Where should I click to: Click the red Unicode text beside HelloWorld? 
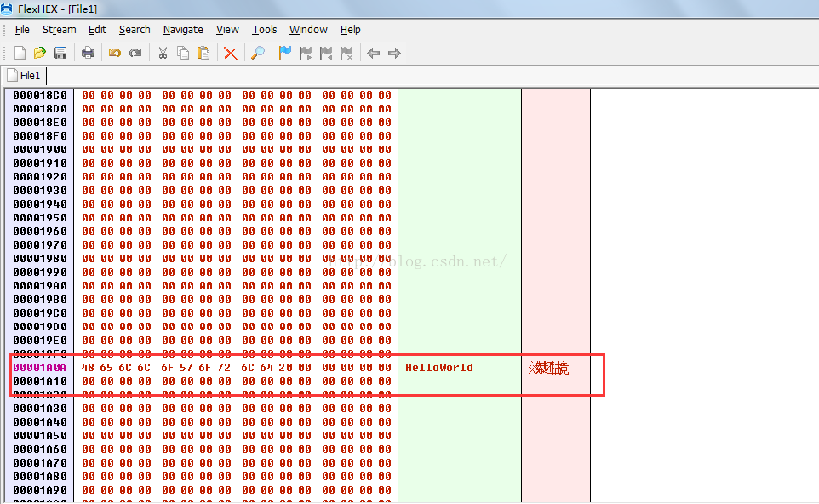pyautogui.click(x=548, y=368)
